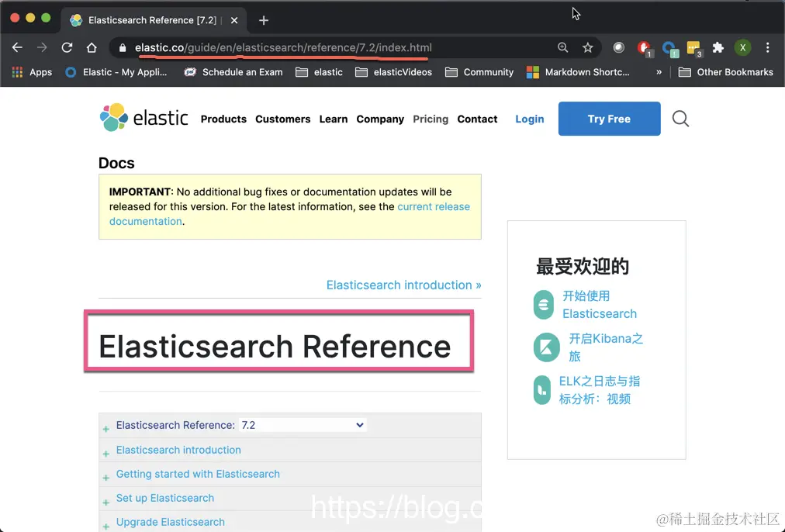This screenshot has height=532, width=785.
Task: Expand Elasticsearch introduction plus toggle
Action: pyautogui.click(x=105, y=454)
